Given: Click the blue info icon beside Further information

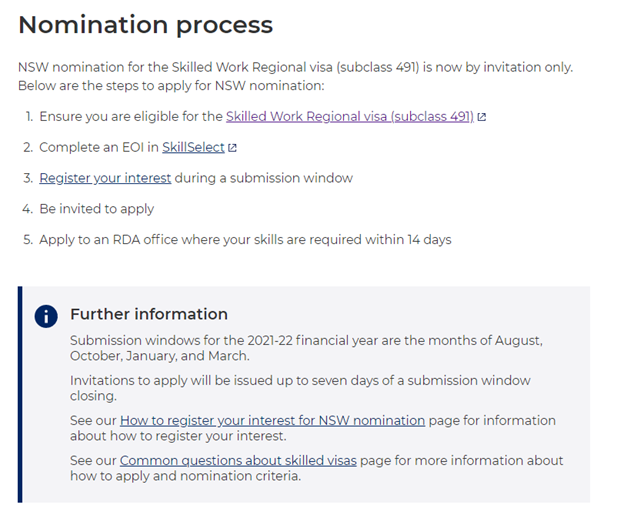Looking at the screenshot, I should tap(46, 316).
